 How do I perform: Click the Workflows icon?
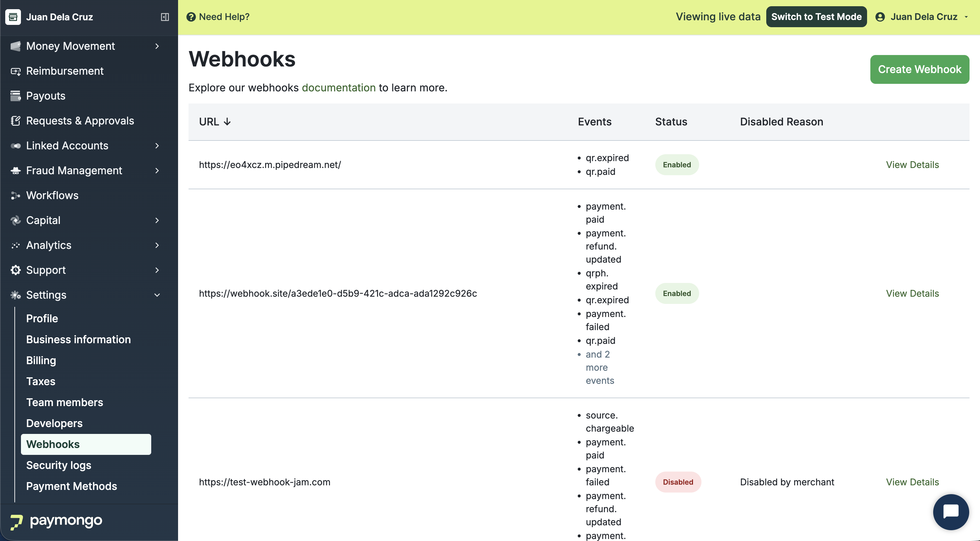tap(16, 196)
